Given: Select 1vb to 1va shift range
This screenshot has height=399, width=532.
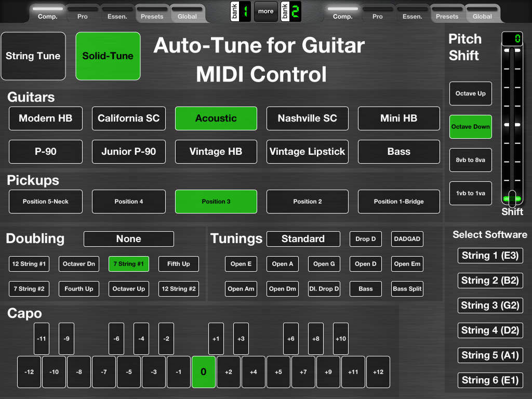Looking at the screenshot, I should (x=471, y=193).
